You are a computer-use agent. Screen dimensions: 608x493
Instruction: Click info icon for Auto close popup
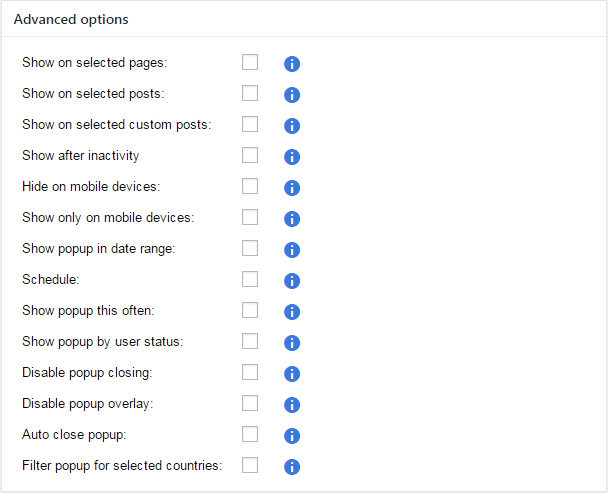[292, 436]
